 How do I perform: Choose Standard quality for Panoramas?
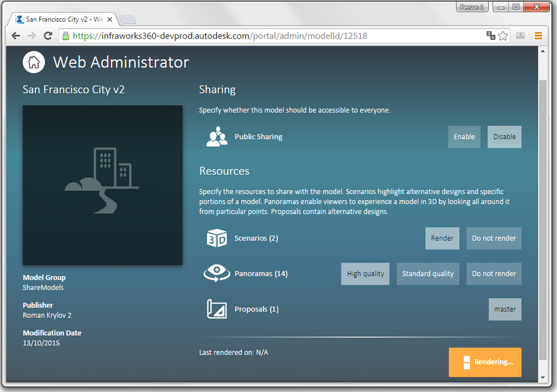(x=428, y=274)
